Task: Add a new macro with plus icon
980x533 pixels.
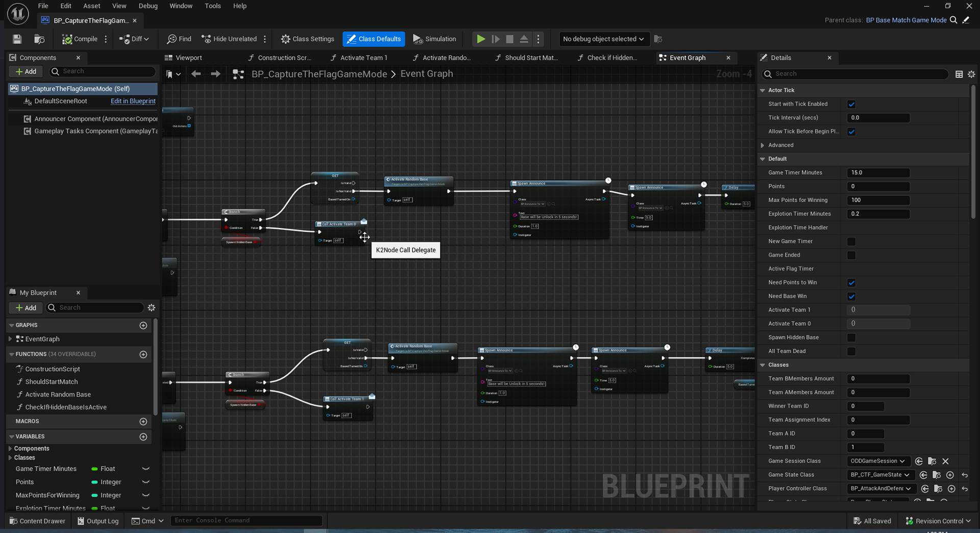Action: coord(143,421)
